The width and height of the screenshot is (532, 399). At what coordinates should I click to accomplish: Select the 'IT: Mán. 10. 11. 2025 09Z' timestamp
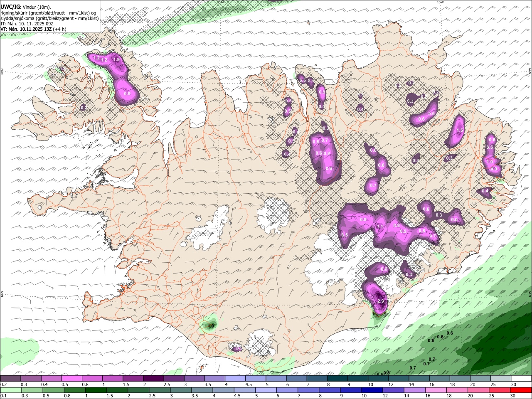point(27,24)
